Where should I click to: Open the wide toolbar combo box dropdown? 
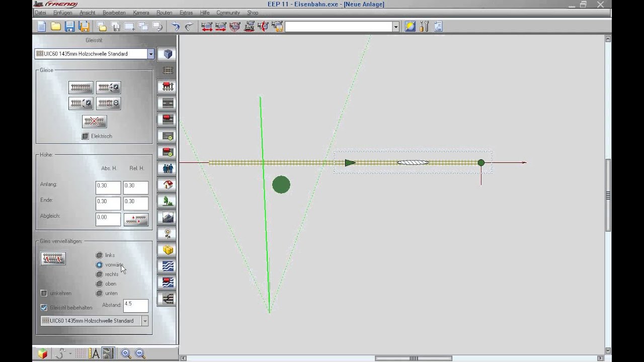tap(396, 27)
